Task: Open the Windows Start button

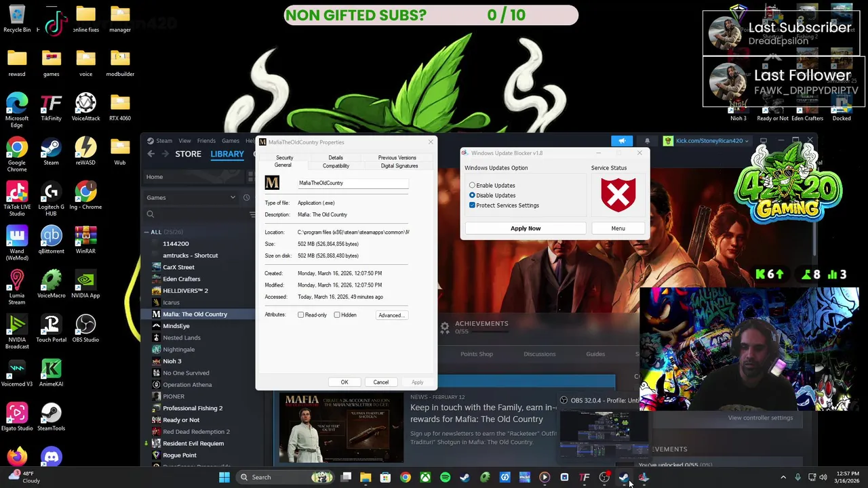Action: click(224, 477)
